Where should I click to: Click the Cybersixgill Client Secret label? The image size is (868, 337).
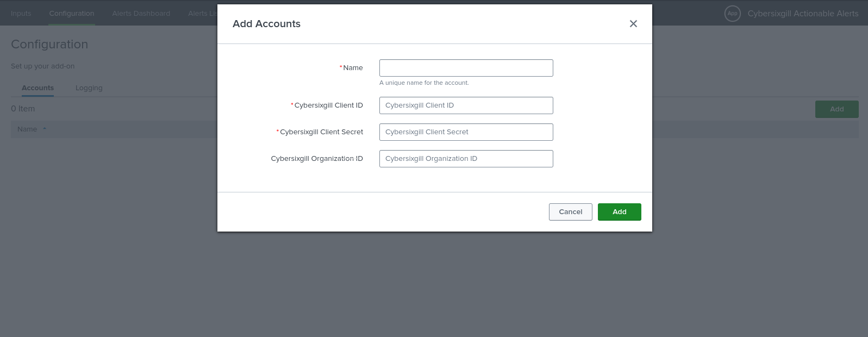[x=321, y=132]
